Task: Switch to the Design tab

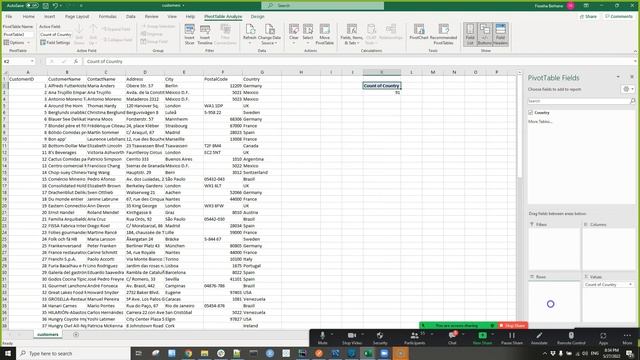Action: tap(258, 17)
